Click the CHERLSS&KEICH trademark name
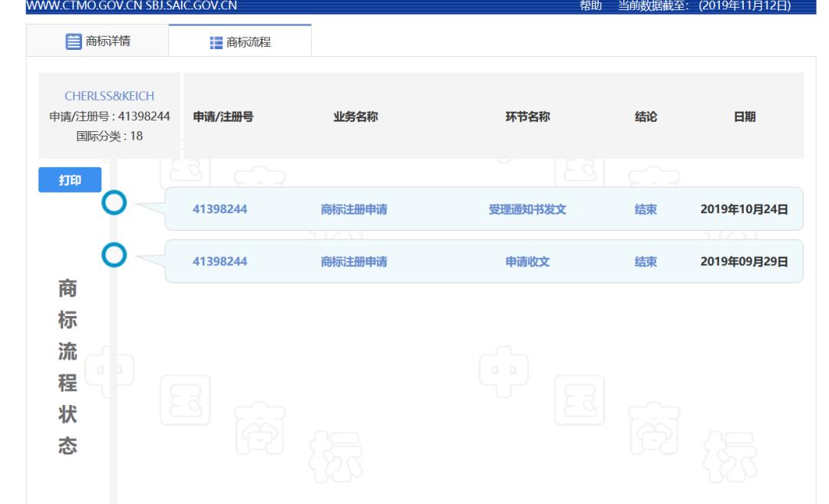 point(108,96)
